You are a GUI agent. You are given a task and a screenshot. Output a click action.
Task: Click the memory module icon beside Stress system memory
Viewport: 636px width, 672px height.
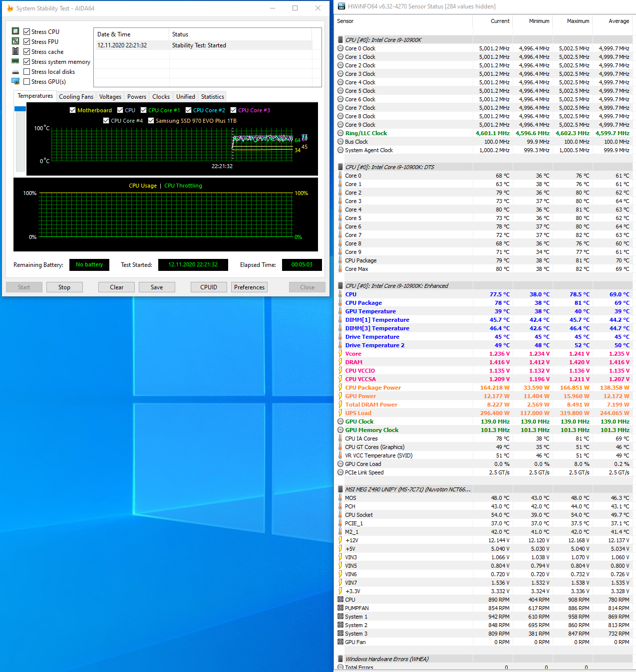(15, 61)
